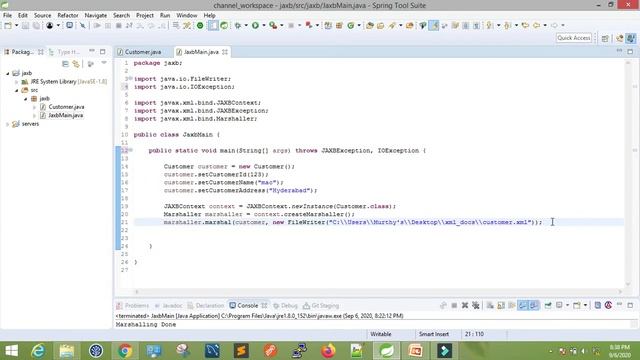Click the Quick Access field
Viewport: 640px width, 360px height.
click(573, 38)
